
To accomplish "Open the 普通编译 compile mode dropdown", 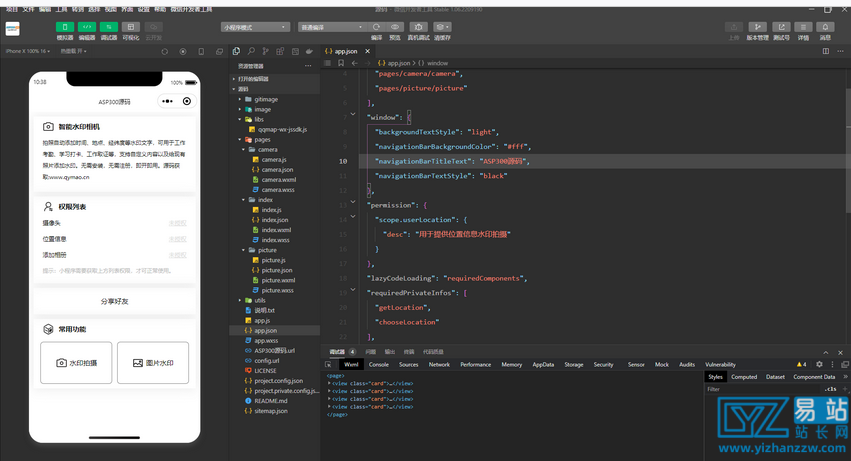I will tap(331, 27).
